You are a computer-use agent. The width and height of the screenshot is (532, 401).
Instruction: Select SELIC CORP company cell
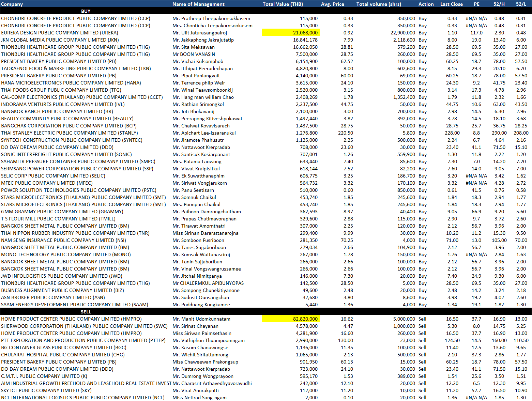point(53,176)
